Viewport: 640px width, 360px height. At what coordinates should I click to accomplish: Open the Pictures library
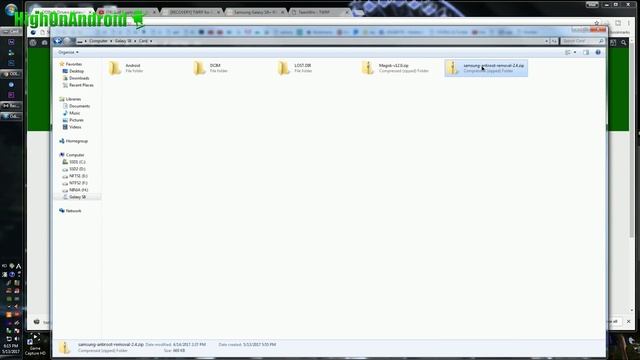[73, 120]
